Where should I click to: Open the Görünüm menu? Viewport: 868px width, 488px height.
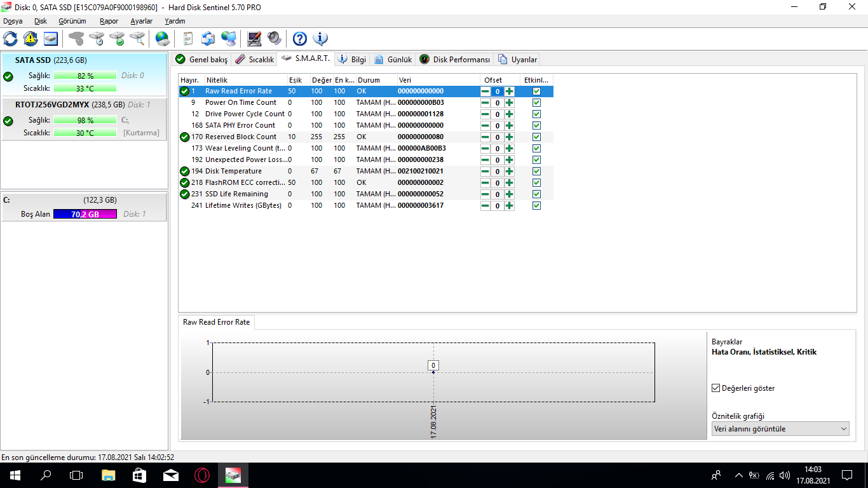72,21
